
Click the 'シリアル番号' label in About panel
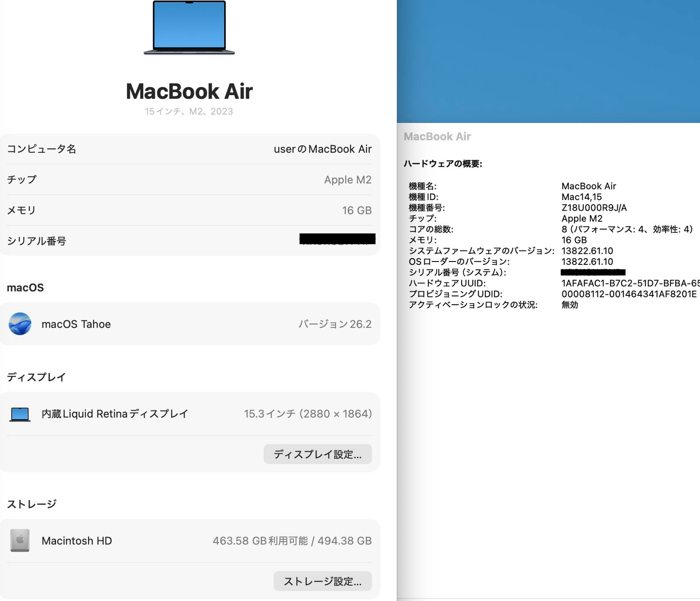(37, 241)
